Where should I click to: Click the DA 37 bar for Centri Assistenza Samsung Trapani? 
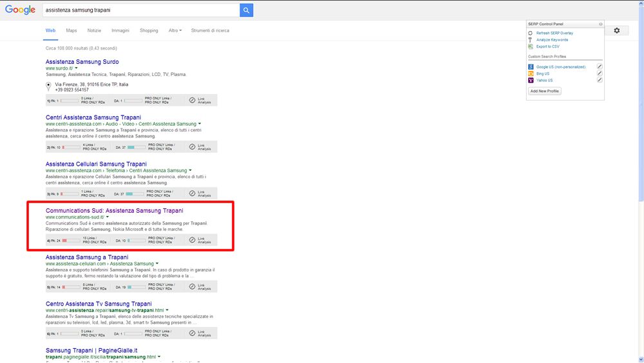(137, 147)
